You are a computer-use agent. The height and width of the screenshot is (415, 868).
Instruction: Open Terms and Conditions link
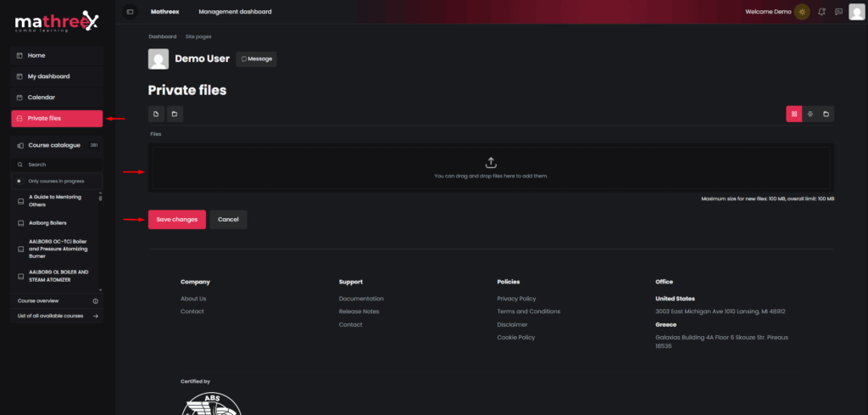click(529, 311)
